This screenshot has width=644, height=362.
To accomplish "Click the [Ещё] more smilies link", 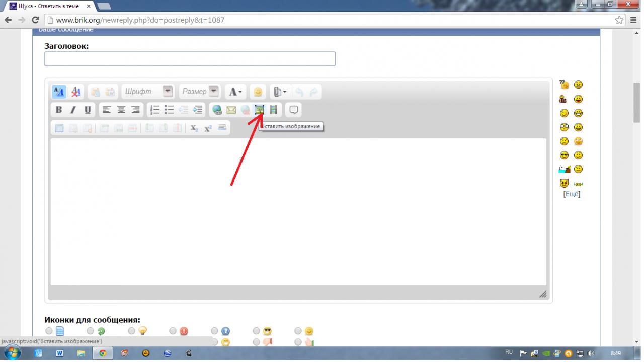I will pyautogui.click(x=572, y=194).
